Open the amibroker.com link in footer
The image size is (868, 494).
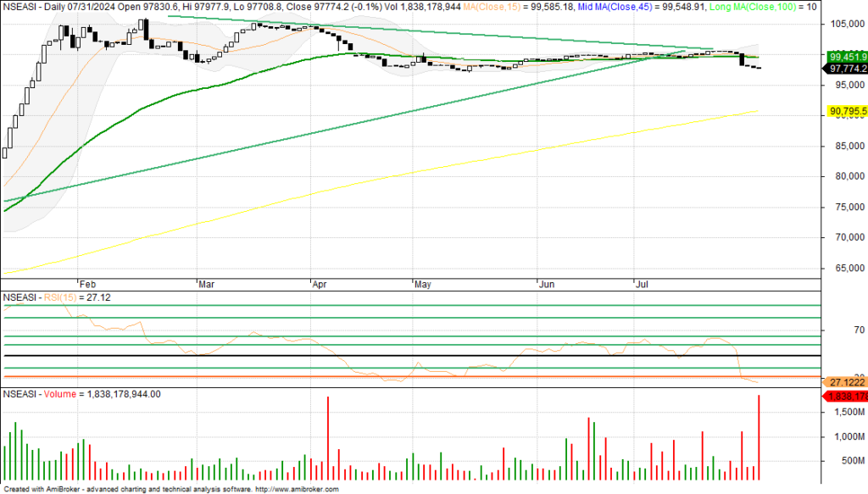(298, 490)
